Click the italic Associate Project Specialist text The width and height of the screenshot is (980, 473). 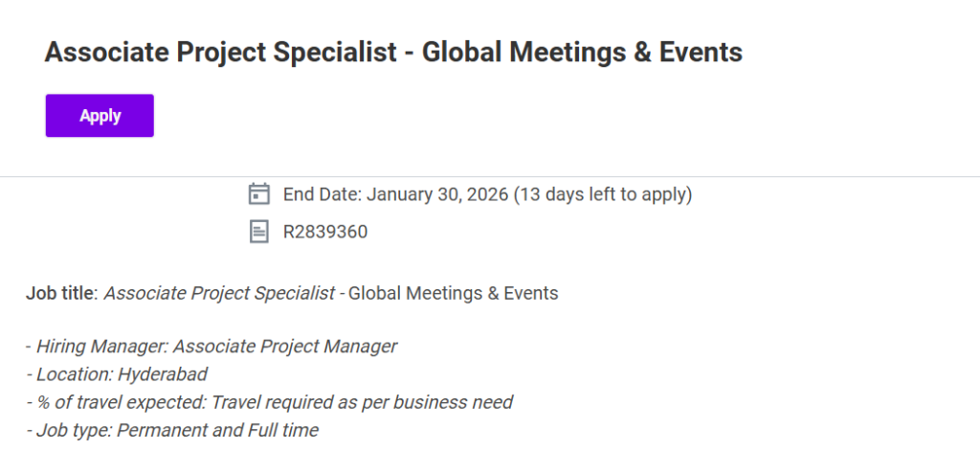[x=219, y=293]
